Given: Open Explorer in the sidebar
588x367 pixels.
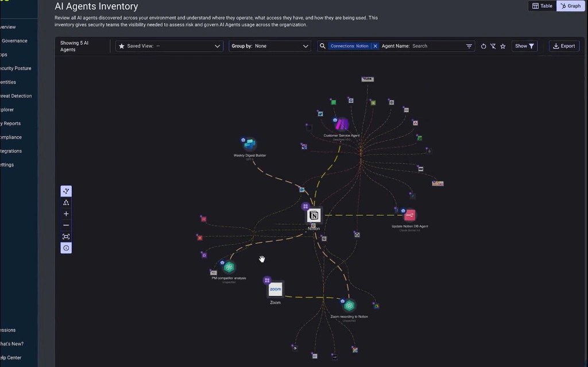Looking at the screenshot, I should tap(7, 110).
